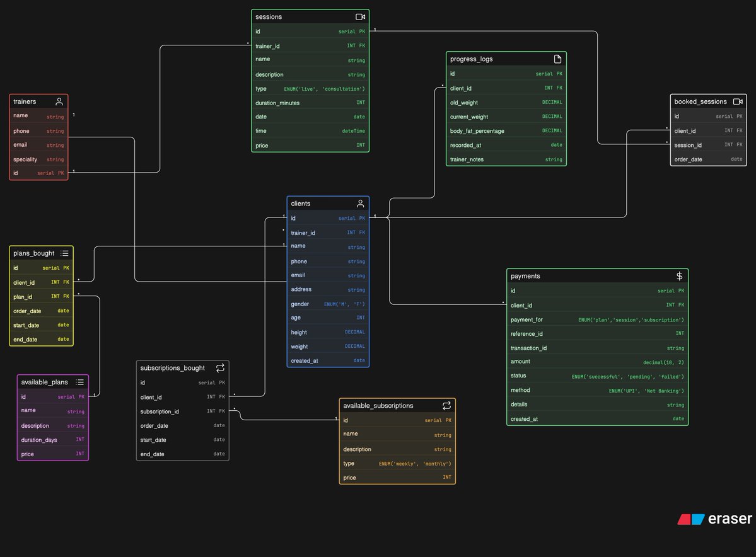This screenshot has width=756, height=557.
Task: Select the id primary key row in trainers
Action: (38, 173)
